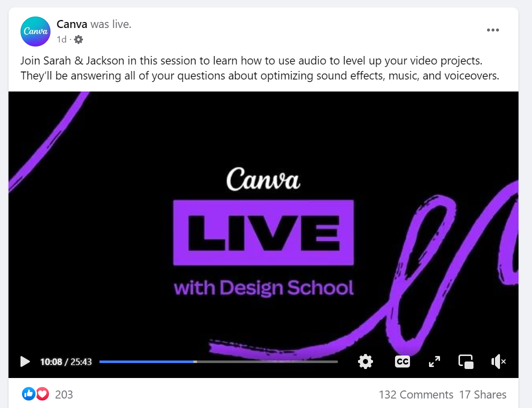Open the 203 reactions count
This screenshot has width=532, height=408.
click(x=64, y=394)
